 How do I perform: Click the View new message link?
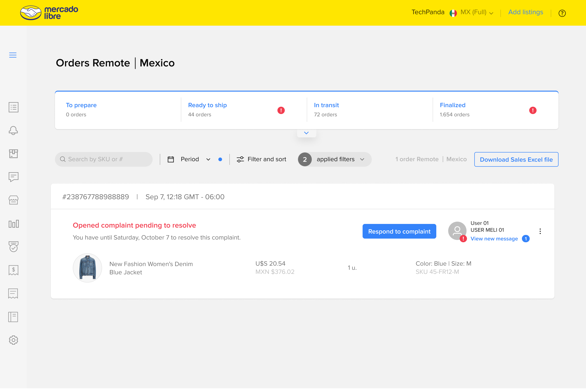(x=494, y=239)
